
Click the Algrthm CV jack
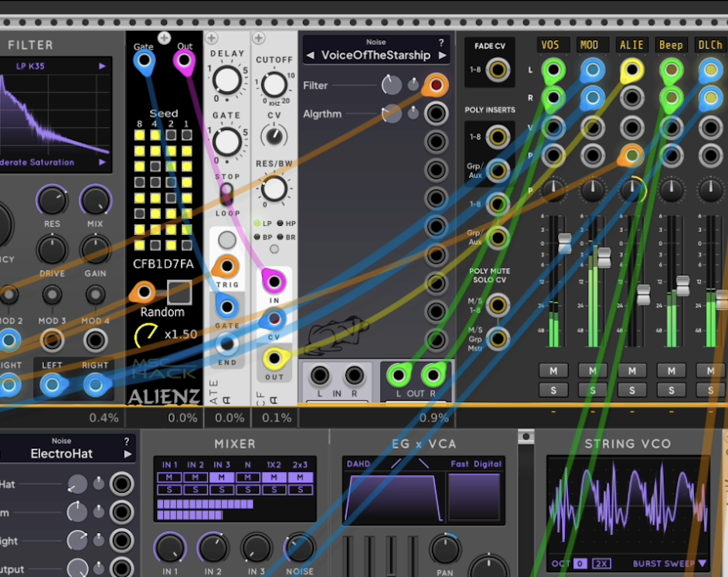(x=436, y=114)
